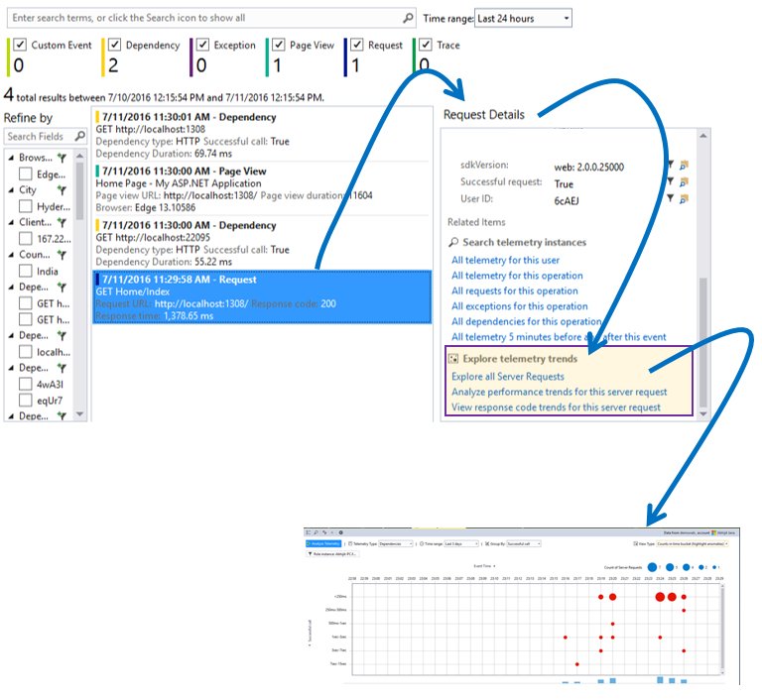Collapse the Coun... refine category
This screenshot has width=762, height=700.
click(x=11, y=255)
